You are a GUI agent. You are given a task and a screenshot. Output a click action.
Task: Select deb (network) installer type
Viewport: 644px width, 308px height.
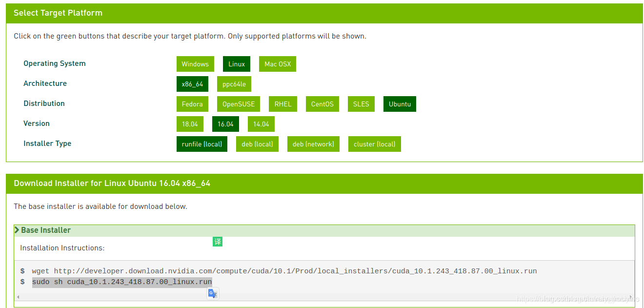click(313, 144)
